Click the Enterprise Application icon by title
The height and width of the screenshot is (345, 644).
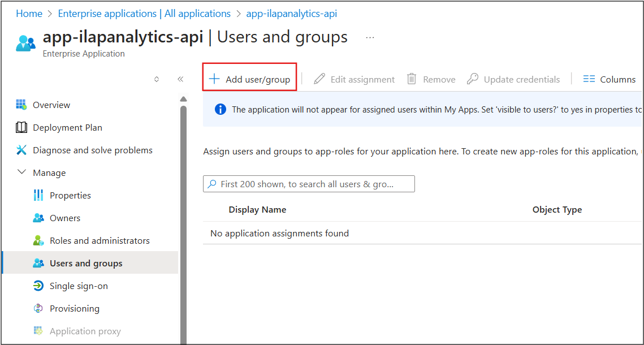[x=26, y=43]
